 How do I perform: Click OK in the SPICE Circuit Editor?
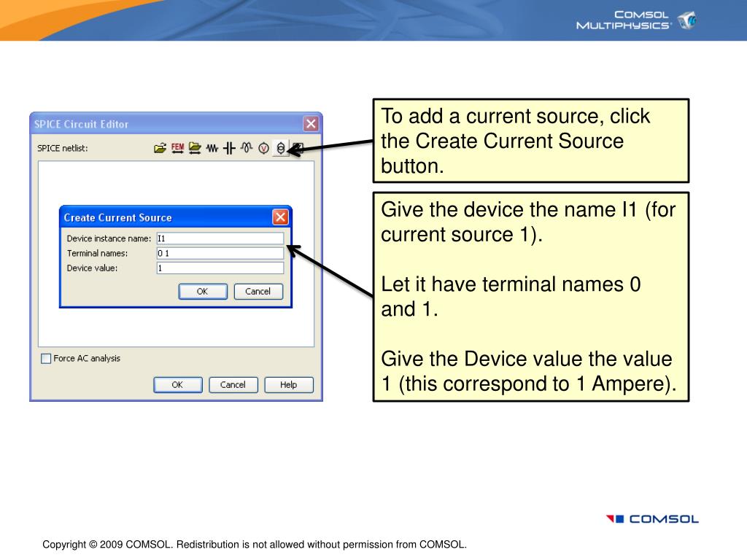(178, 385)
